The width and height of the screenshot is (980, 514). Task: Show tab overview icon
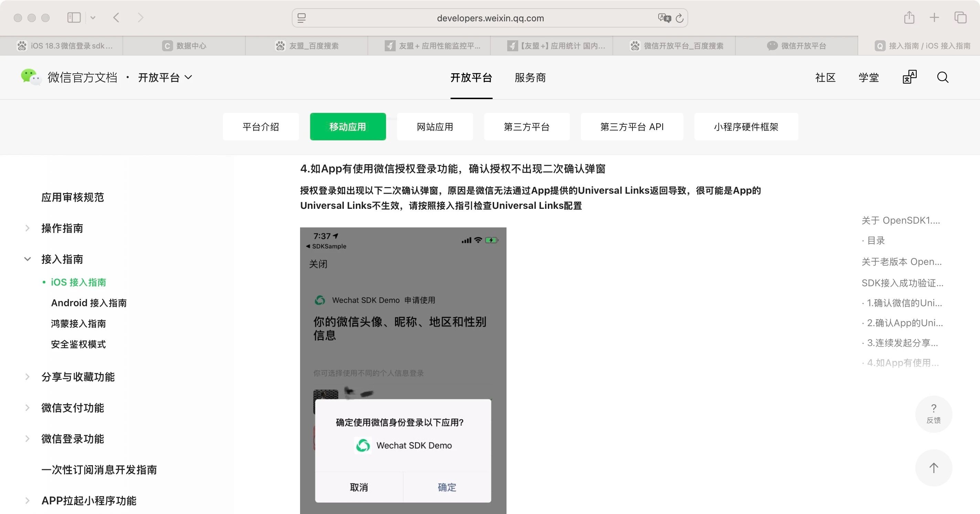(x=960, y=18)
